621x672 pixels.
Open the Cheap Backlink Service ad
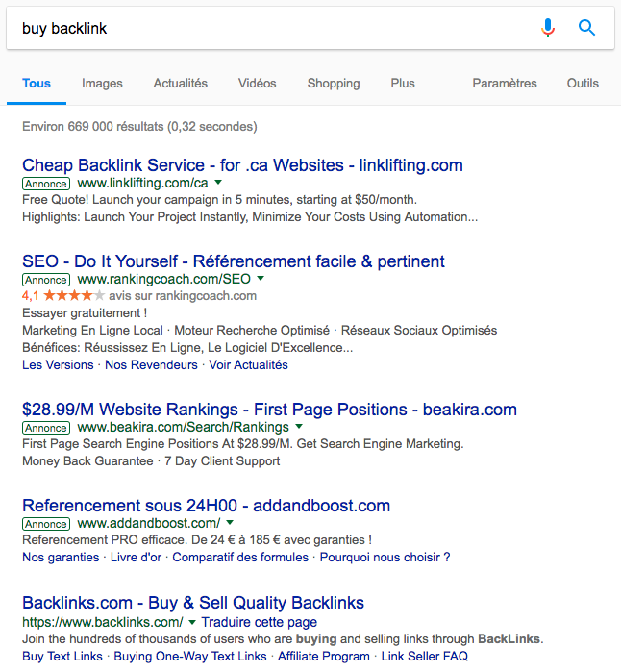(242, 165)
